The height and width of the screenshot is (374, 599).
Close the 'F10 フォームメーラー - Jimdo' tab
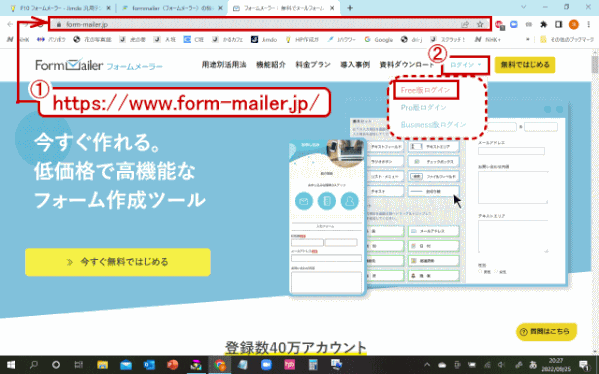[x=108, y=8]
